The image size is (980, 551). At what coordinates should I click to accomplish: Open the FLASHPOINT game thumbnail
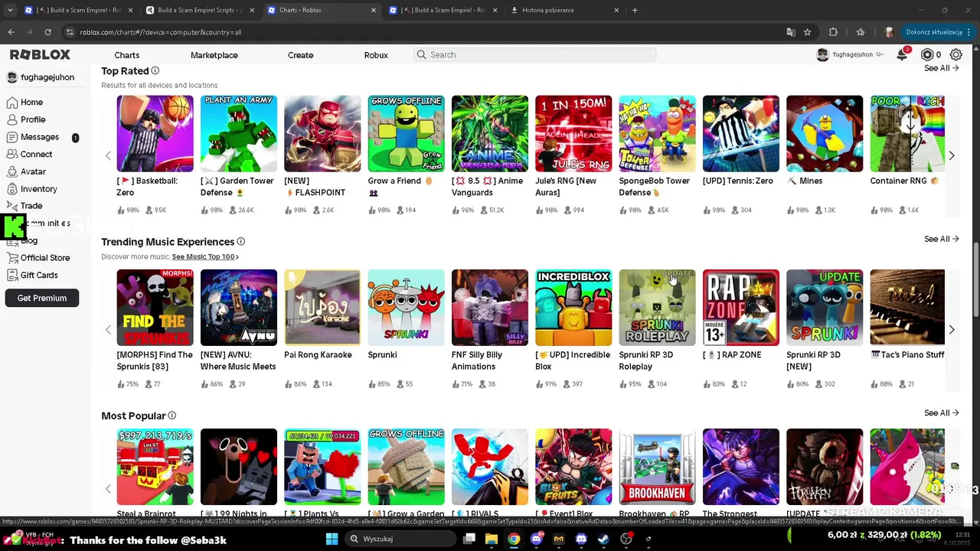pos(322,133)
